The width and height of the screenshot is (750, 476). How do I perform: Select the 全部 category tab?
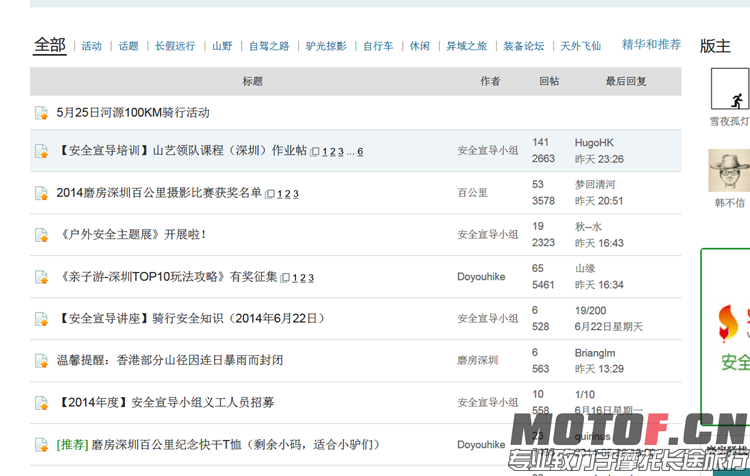tap(50, 45)
